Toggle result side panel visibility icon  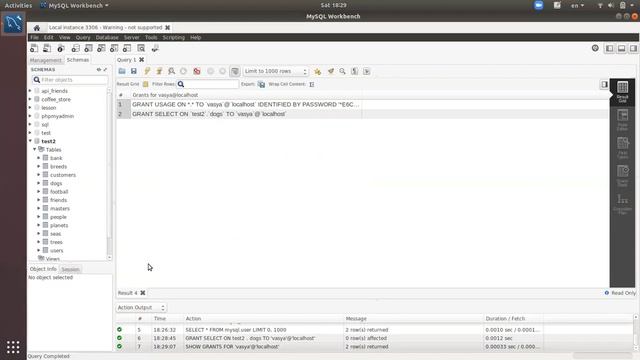[604, 84]
